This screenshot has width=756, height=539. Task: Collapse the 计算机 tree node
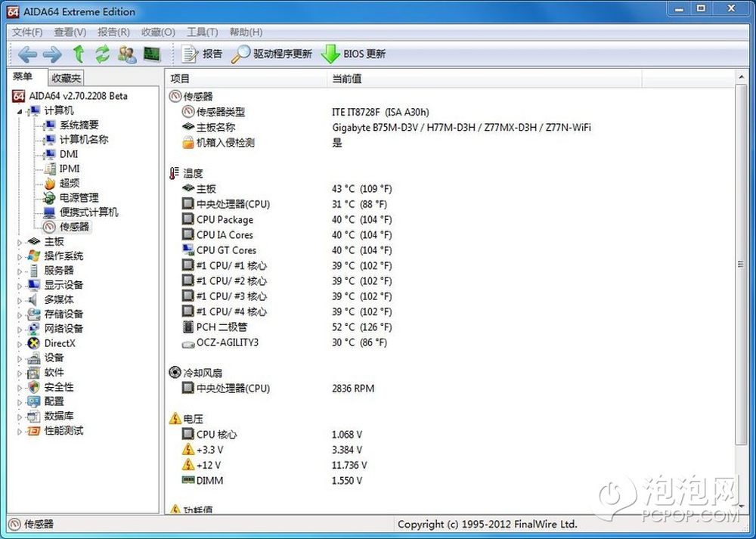(x=20, y=111)
